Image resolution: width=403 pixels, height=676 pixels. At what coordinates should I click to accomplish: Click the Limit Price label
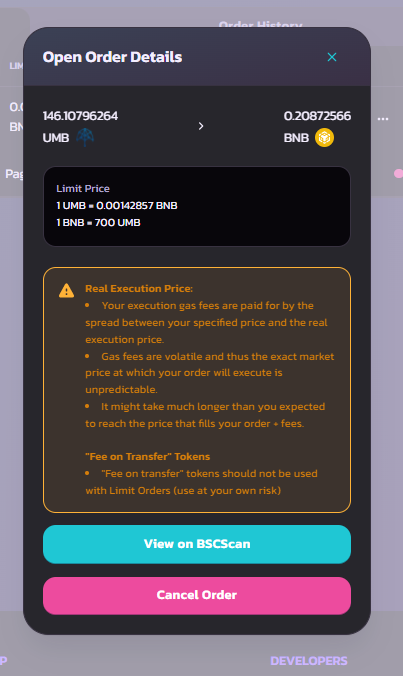point(83,188)
